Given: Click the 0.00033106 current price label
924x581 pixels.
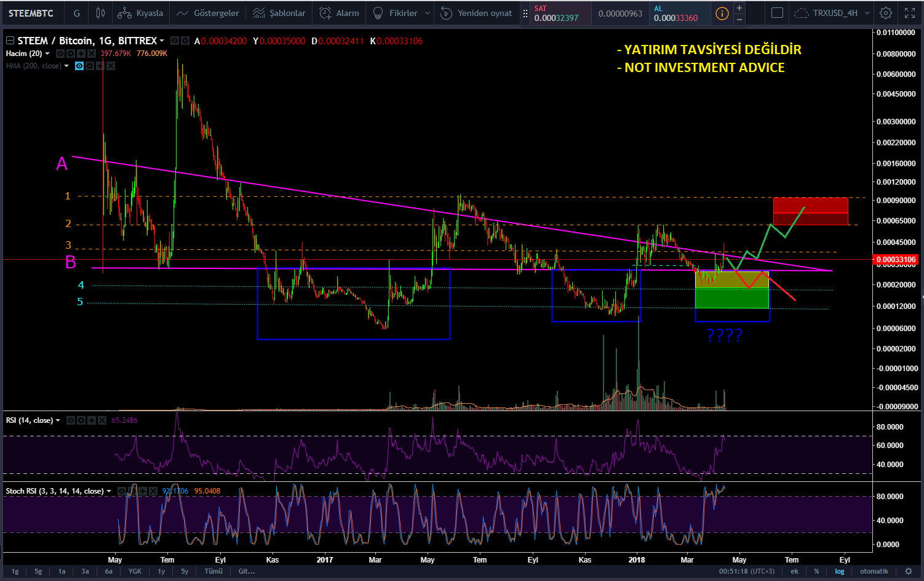Looking at the screenshot, I should click(x=896, y=259).
